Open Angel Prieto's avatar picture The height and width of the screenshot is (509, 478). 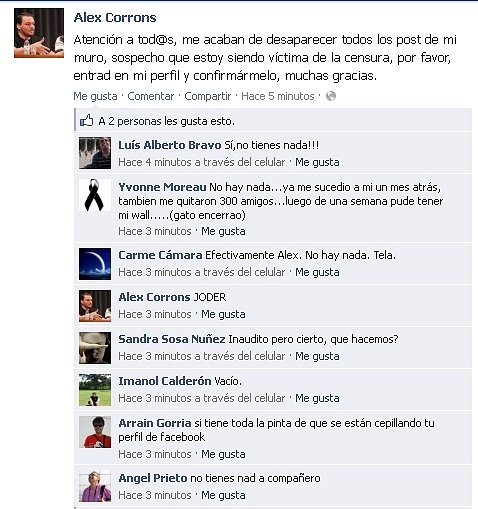point(95,486)
